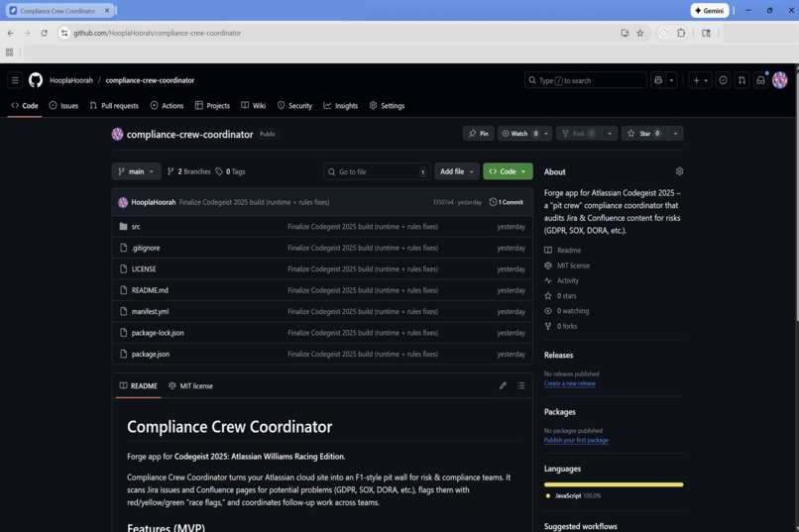Open the issues icon in top header

pyautogui.click(x=723, y=80)
